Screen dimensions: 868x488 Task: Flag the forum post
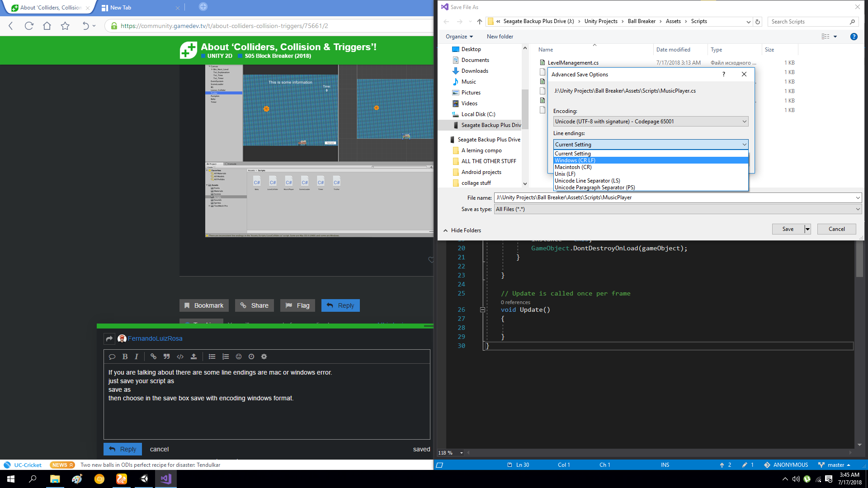297,305
